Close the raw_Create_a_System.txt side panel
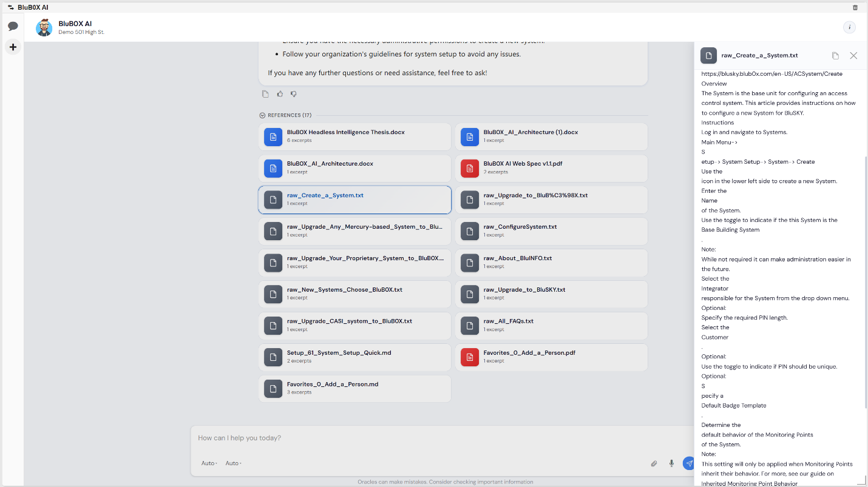Screen dimensions: 868x487 (x=853, y=55)
